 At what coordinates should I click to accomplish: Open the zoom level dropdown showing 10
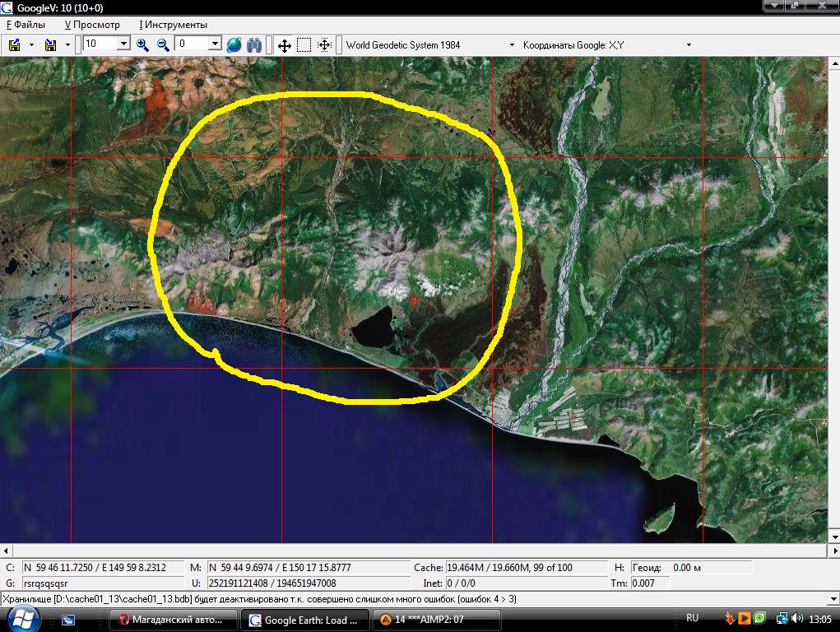(124, 44)
